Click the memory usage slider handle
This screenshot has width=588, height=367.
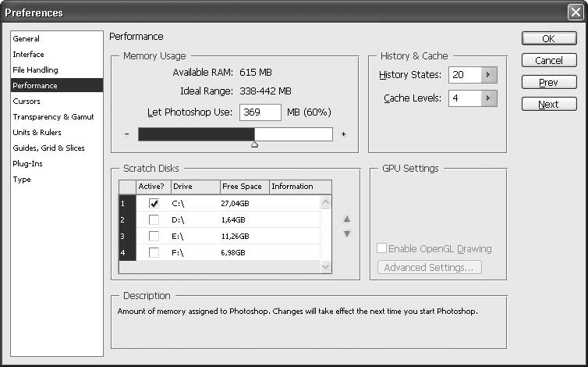click(254, 144)
